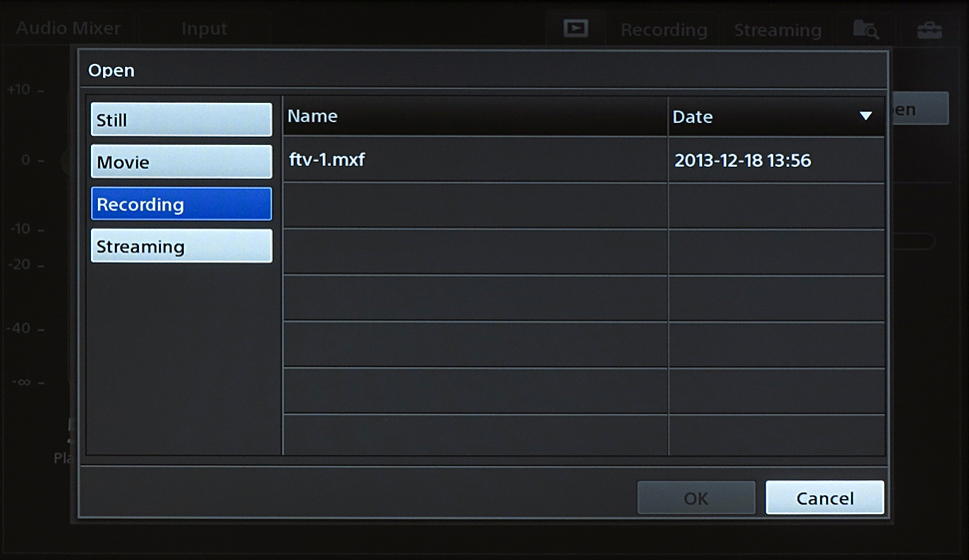Image resolution: width=969 pixels, height=560 pixels.
Task: Cancel the Open dialog
Action: (824, 498)
